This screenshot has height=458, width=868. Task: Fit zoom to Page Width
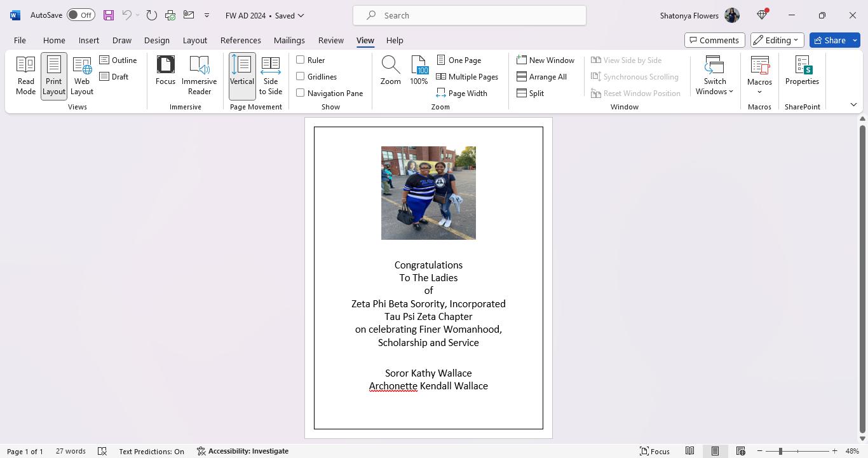tap(462, 93)
